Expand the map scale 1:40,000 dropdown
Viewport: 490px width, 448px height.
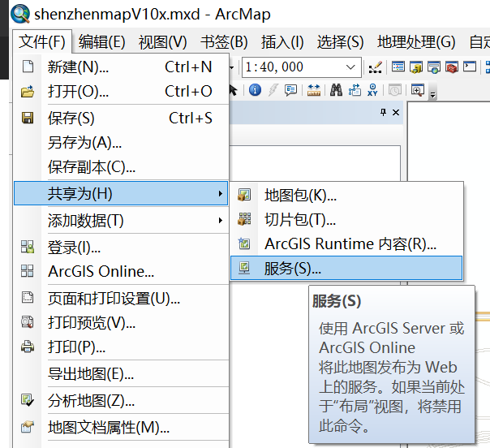350,67
